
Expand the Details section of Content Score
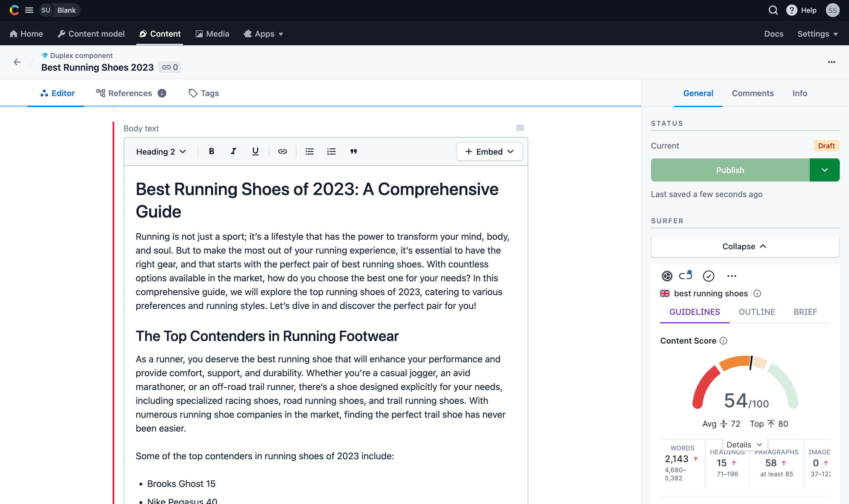coord(745,445)
